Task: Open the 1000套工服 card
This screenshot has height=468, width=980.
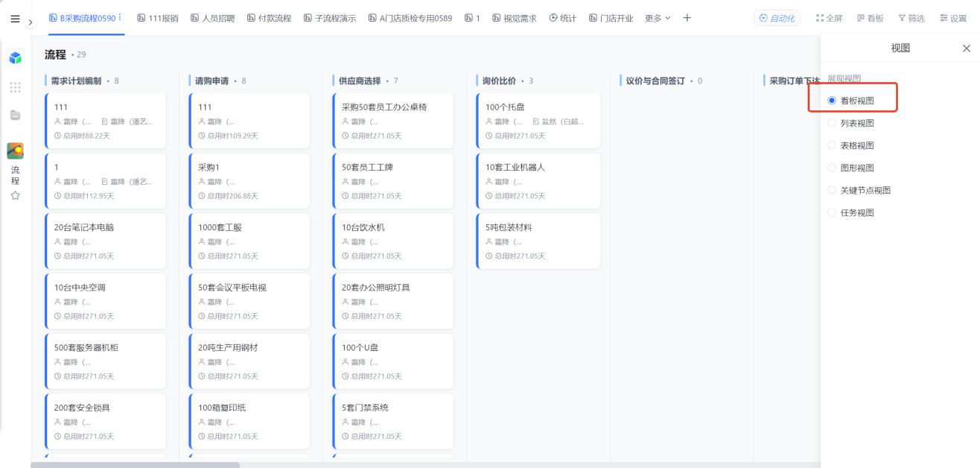Action: click(249, 241)
